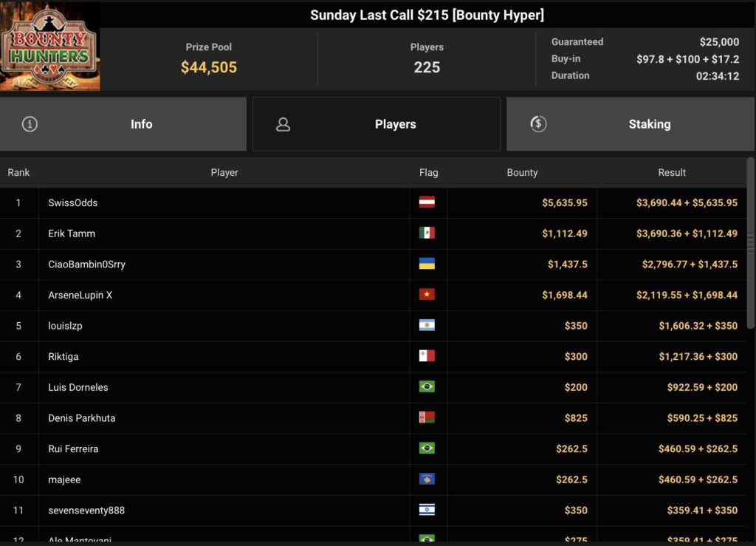Click the Players tab person icon
Viewport: 756px width, 546px height.
click(x=283, y=124)
